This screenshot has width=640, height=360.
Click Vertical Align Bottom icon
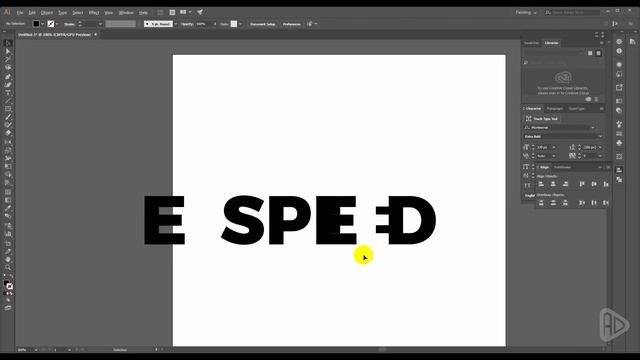(606, 184)
